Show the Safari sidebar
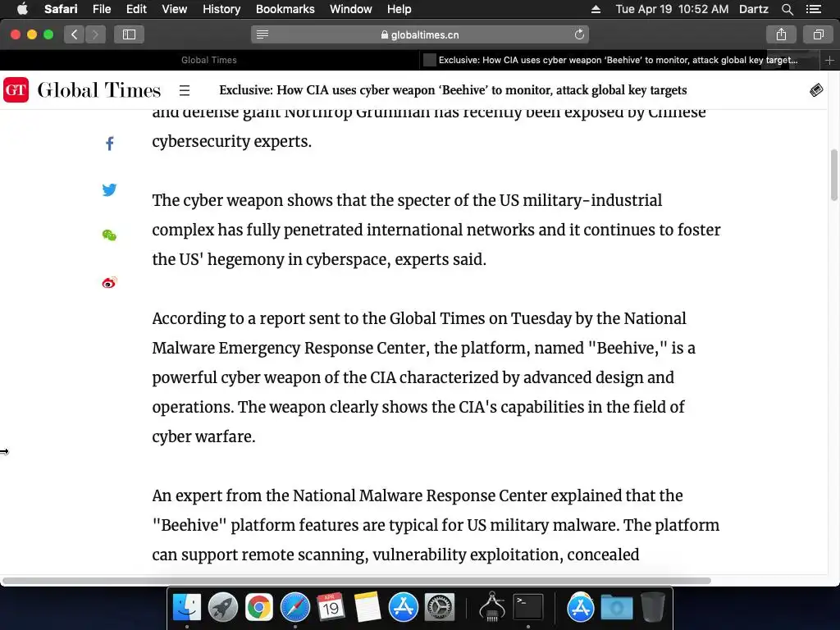This screenshot has width=840, height=630. tap(129, 34)
